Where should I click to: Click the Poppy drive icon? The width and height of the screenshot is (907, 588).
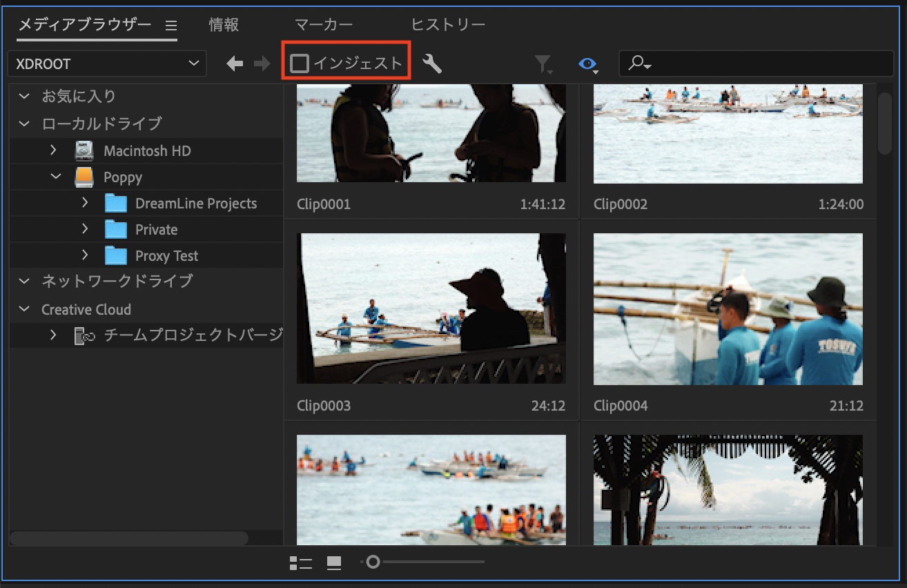coord(84,177)
